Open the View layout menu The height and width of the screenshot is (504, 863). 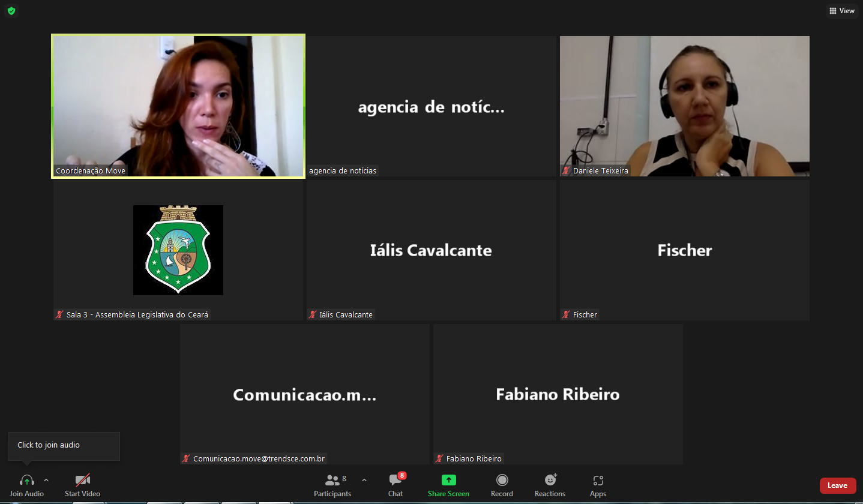pos(841,11)
